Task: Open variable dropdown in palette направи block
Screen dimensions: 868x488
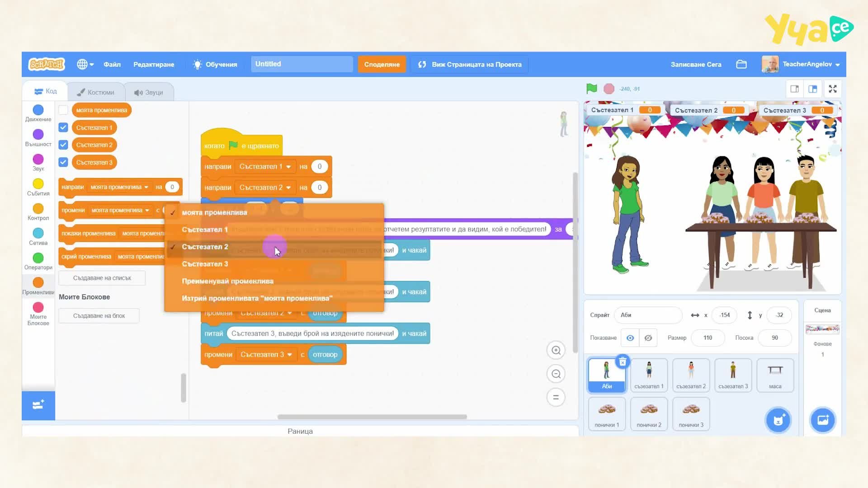Action: 119,187
